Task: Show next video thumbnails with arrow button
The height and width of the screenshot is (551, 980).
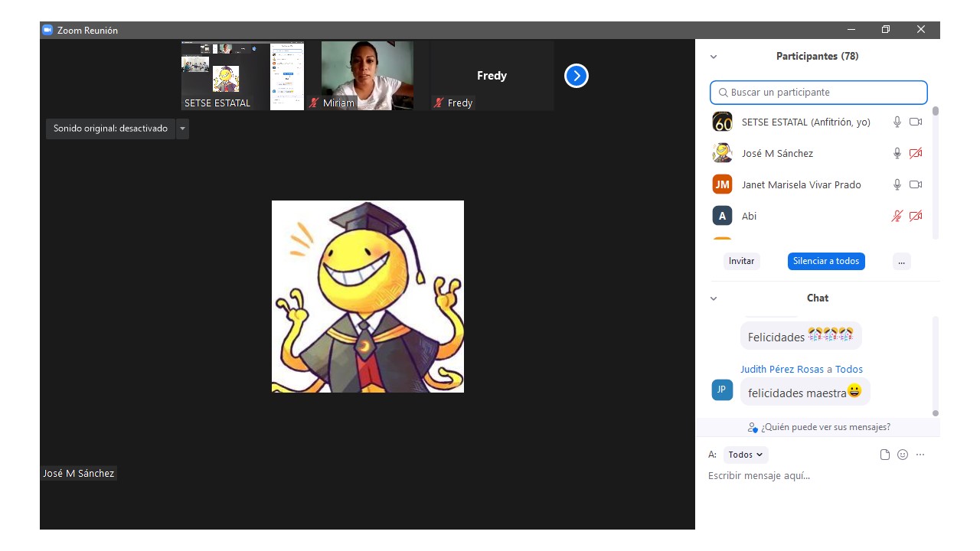Action: pyautogui.click(x=577, y=76)
